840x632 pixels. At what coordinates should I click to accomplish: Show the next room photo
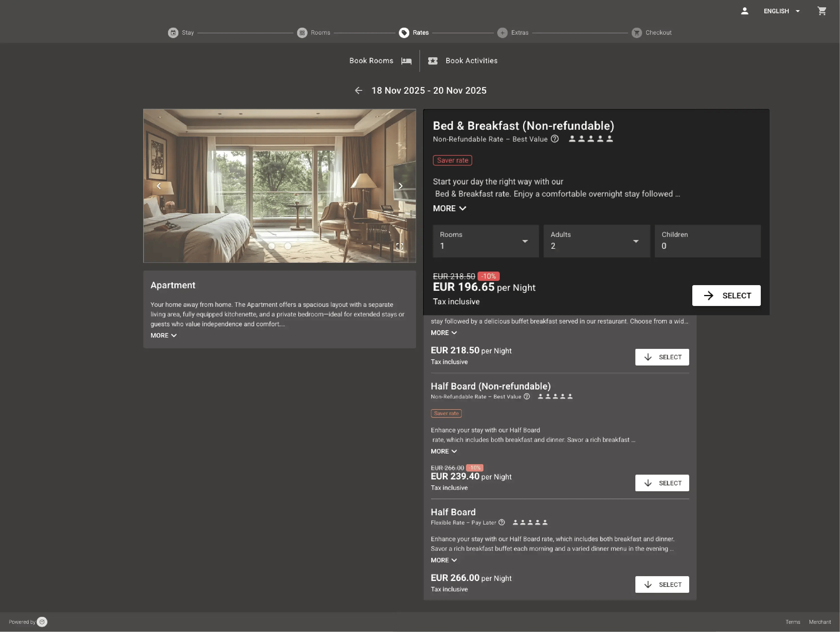point(400,186)
